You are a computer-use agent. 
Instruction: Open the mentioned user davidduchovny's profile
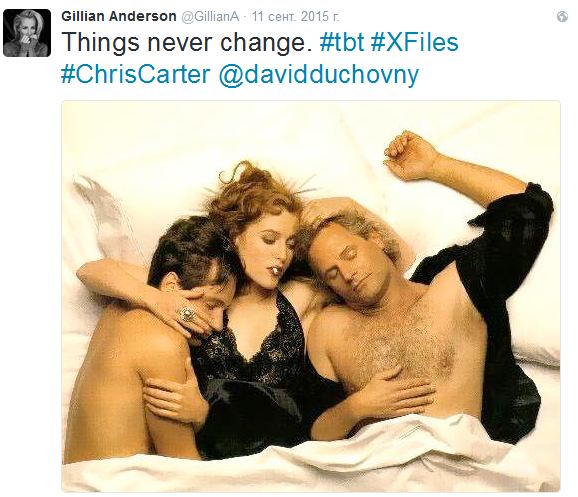click(x=318, y=75)
